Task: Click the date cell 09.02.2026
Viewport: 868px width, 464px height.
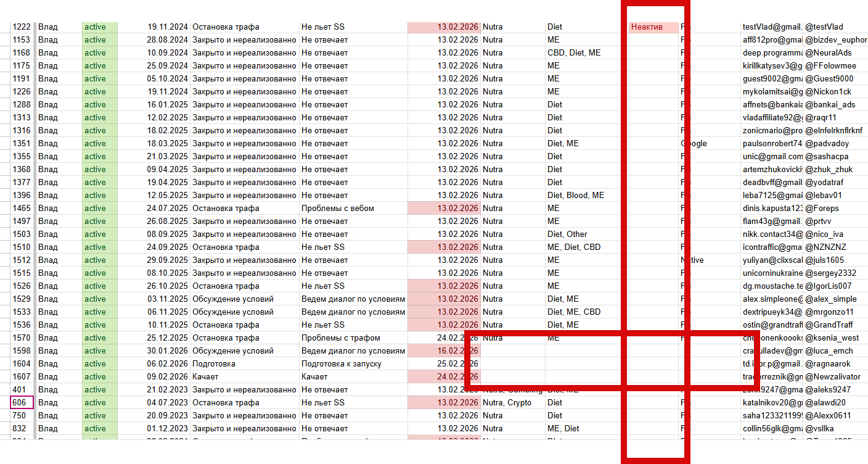Action: [x=154, y=377]
